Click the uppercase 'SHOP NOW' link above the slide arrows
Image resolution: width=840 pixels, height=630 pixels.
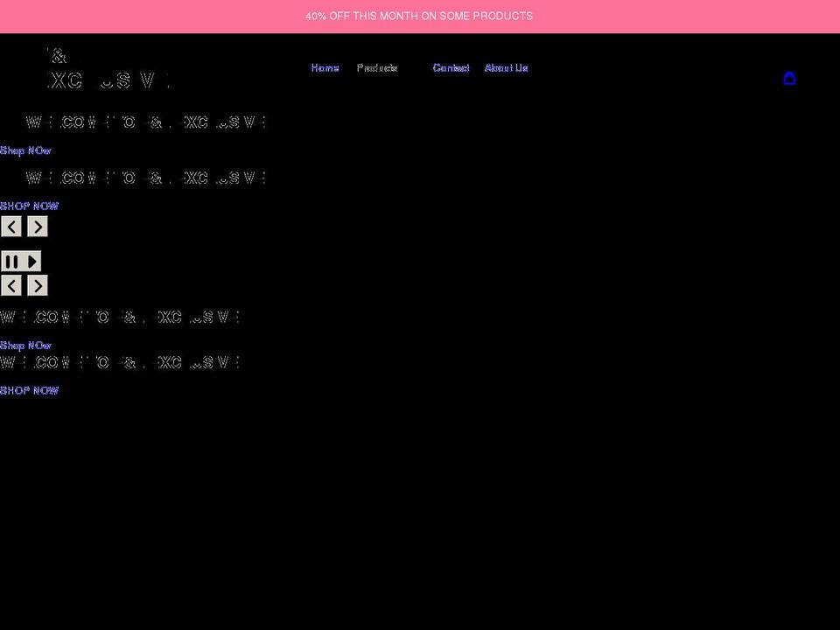click(x=29, y=206)
